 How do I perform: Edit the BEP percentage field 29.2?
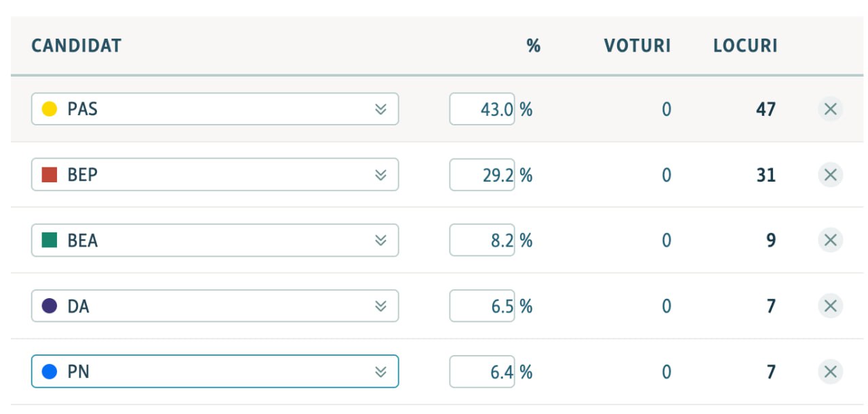pyautogui.click(x=482, y=175)
